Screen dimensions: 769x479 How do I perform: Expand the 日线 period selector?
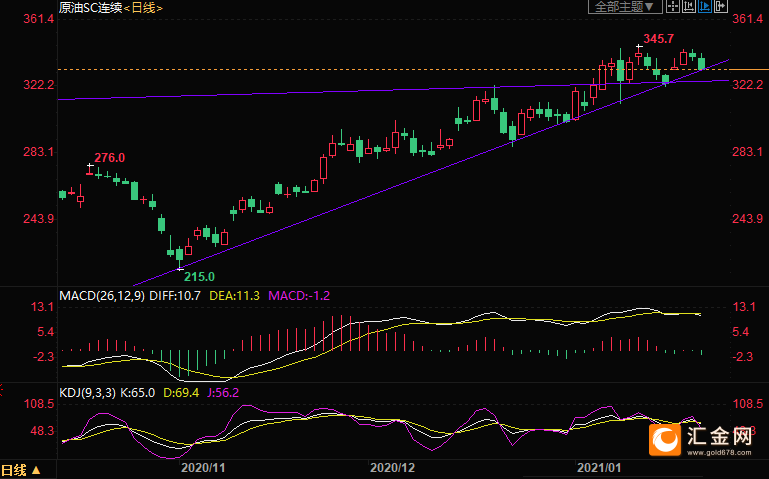pyautogui.click(x=21, y=471)
